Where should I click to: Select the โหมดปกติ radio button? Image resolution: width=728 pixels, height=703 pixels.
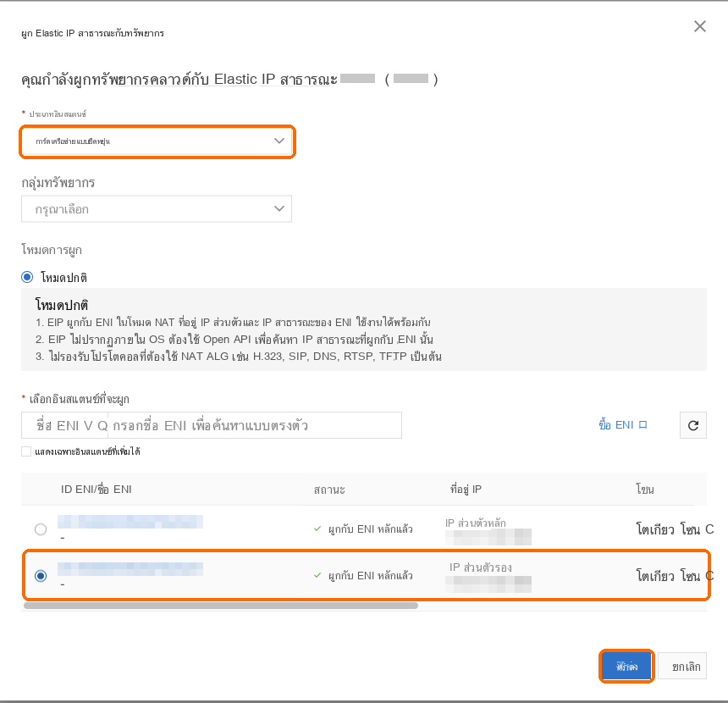tap(27, 278)
